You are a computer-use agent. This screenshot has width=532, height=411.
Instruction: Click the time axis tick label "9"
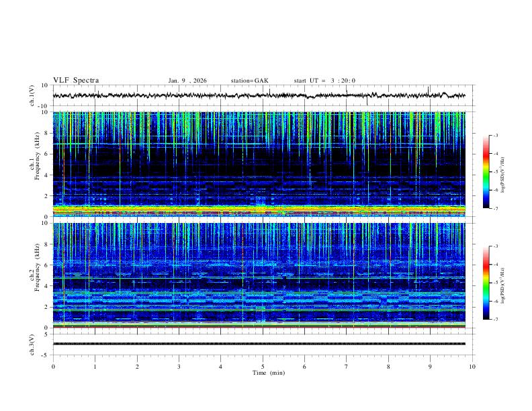tap(430, 367)
